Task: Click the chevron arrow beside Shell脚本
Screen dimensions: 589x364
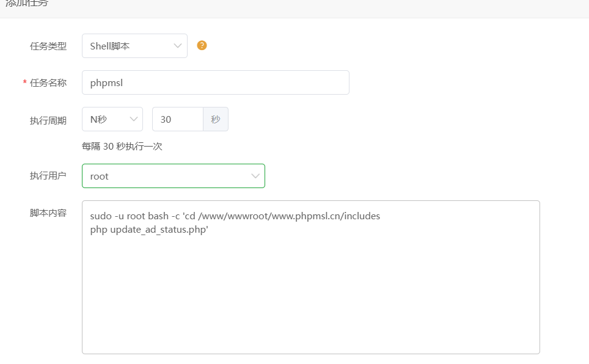Action: pos(178,46)
